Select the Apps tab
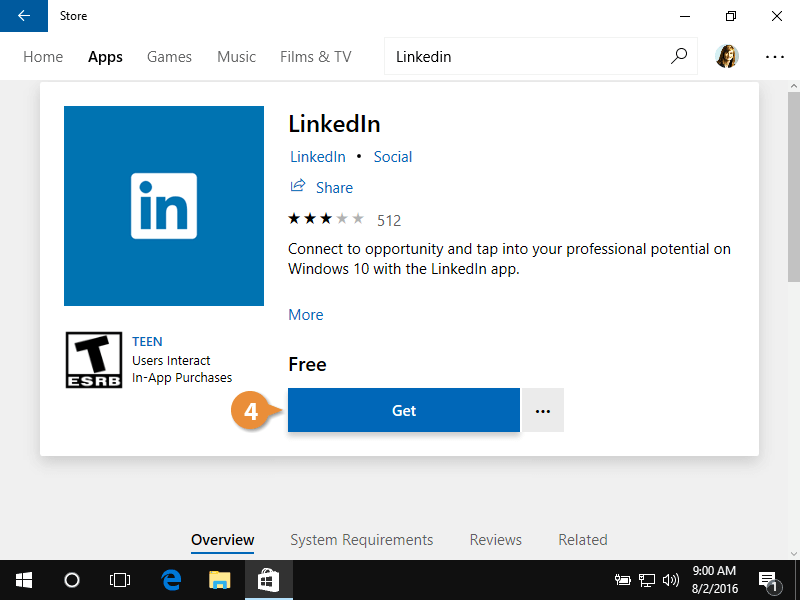The width and height of the screenshot is (800, 600). click(105, 57)
